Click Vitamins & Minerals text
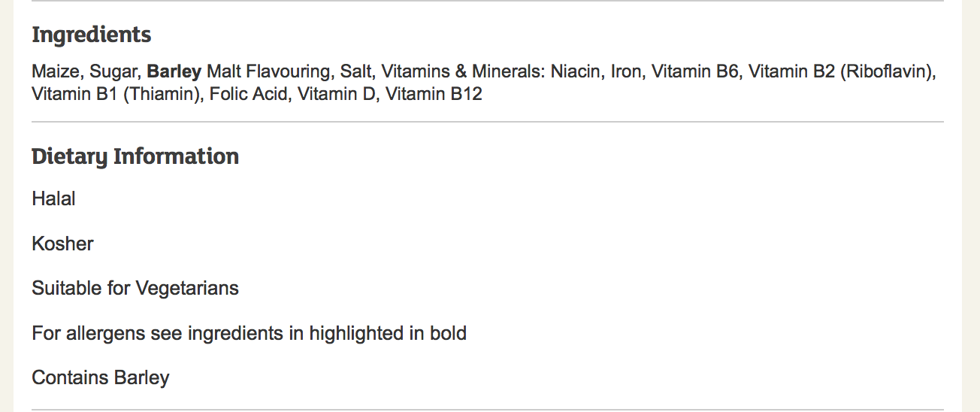 463,72
